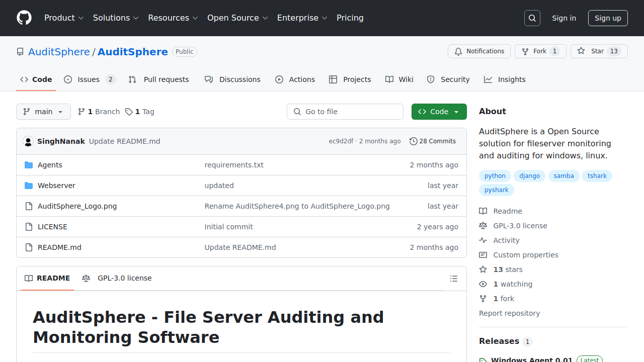Open the Webserver folder
Viewport: 644px width, 362px height.
tap(56, 186)
